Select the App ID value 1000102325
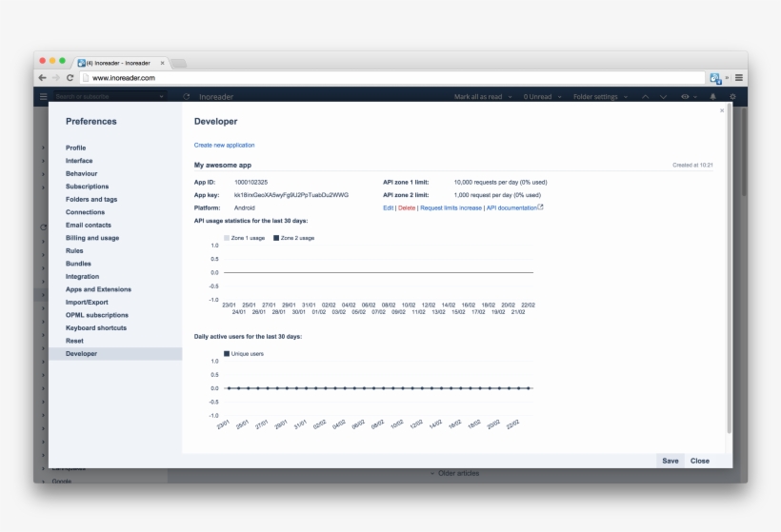781x532 pixels. [250, 182]
